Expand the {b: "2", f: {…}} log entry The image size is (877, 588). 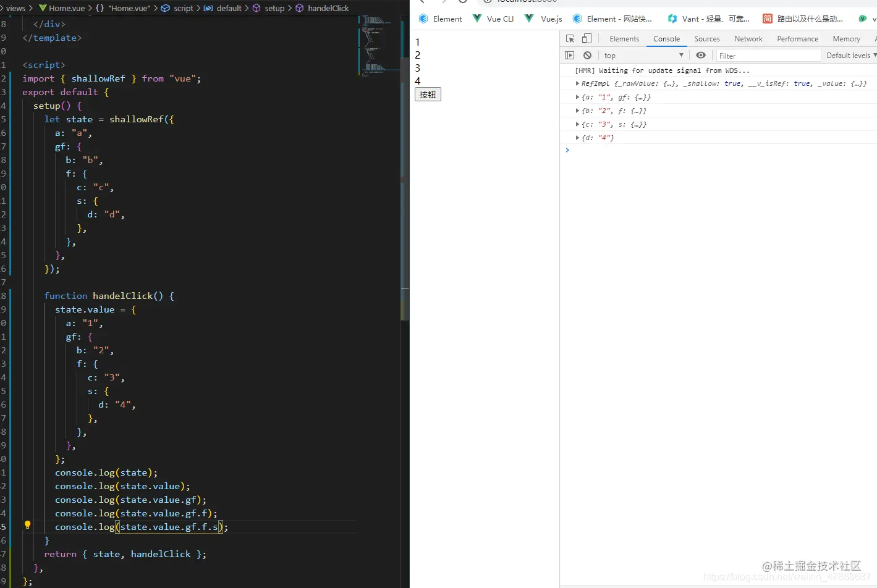pyautogui.click(x=577, y=111)
